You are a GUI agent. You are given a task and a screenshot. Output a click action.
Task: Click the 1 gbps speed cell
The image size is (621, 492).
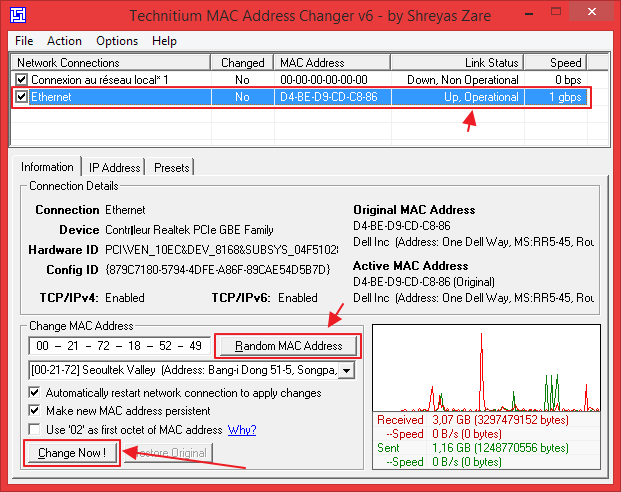565,97
